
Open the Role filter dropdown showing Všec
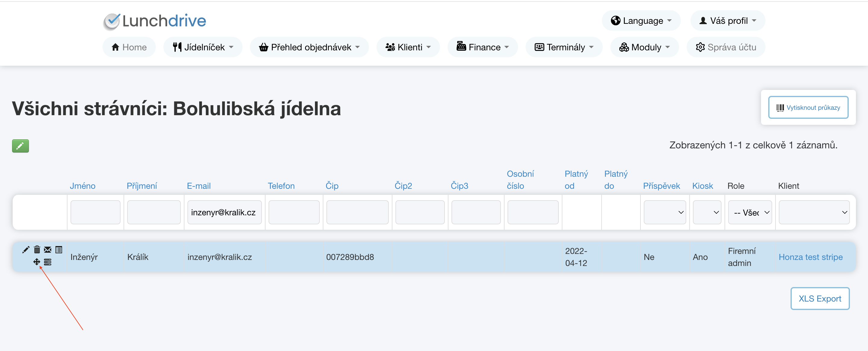point(750,212)
